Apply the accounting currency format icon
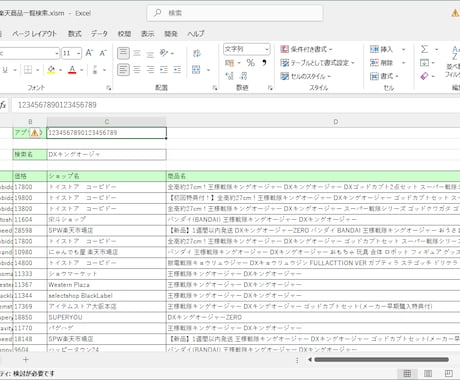Image resolution: width=460 pixels, height=380 pixels. point(229,63)
